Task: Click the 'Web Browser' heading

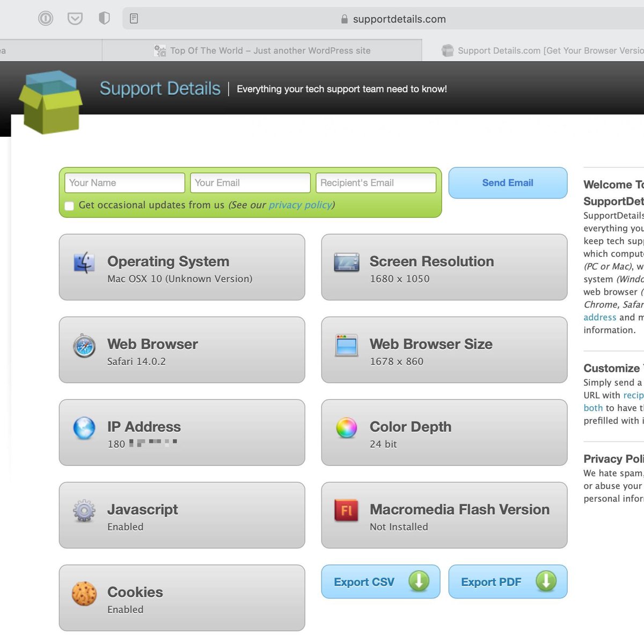Action: point(152,344)
